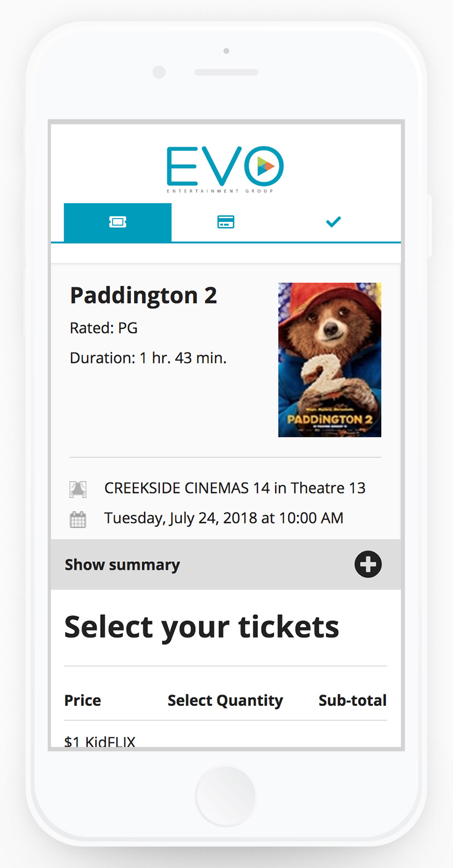This screenshot has width=453, height=868.
Task: Click the $1 KidFLIX ticket option
Action: click(100, 740)
